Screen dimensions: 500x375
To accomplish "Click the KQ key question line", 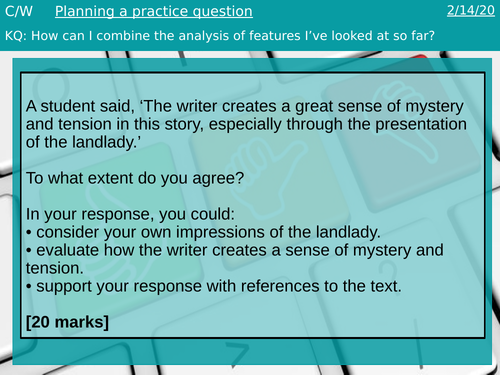I will point(220,36).
